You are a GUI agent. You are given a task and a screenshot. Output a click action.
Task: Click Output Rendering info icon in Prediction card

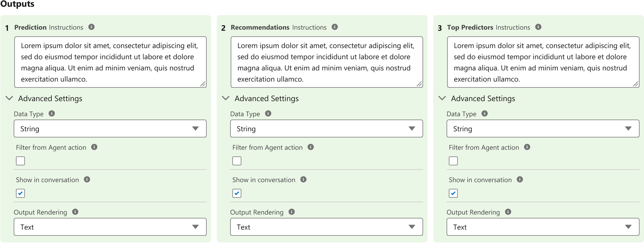[x=75, y=212]
